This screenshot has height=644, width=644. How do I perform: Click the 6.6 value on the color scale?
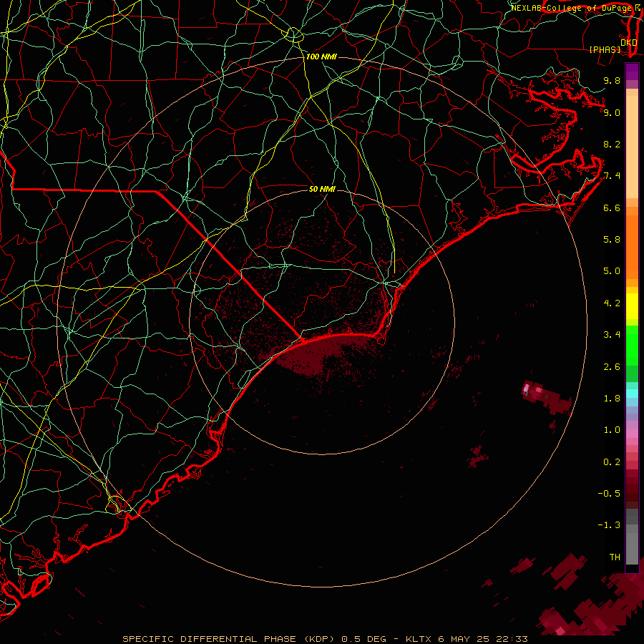coord(612,208)
